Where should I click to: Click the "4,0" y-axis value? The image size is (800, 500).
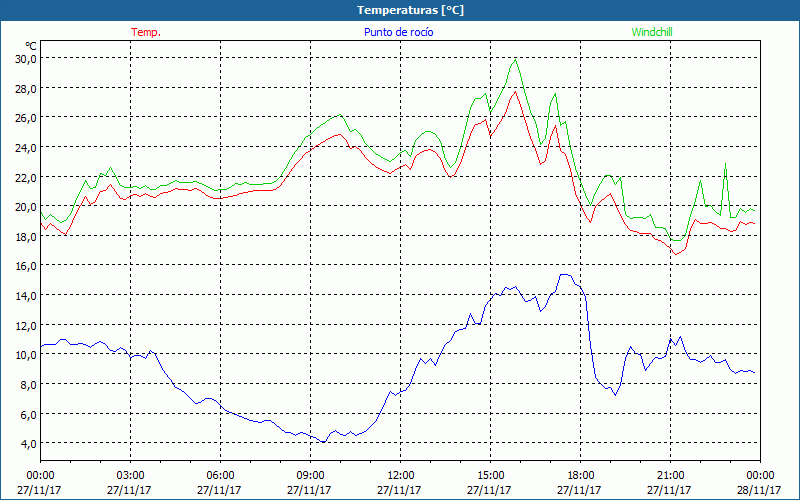coord(29,443)
